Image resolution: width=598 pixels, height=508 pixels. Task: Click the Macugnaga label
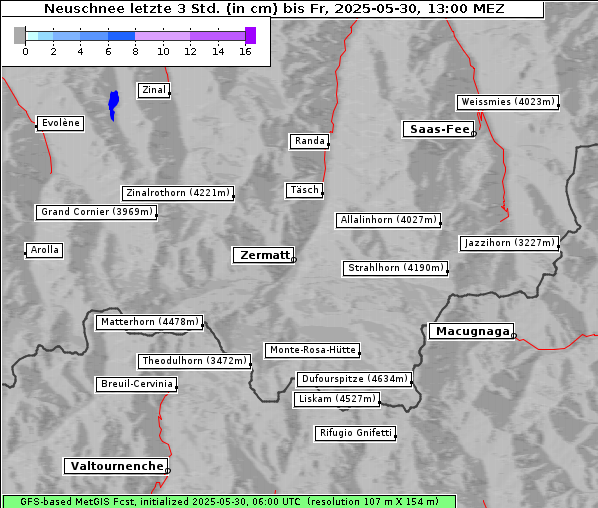coord(471,331)
